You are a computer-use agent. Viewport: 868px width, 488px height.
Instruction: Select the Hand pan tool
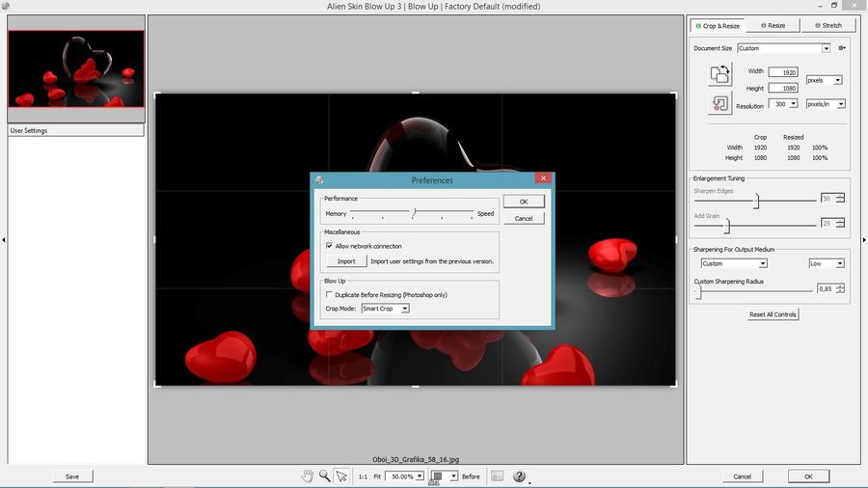[308, 475]
